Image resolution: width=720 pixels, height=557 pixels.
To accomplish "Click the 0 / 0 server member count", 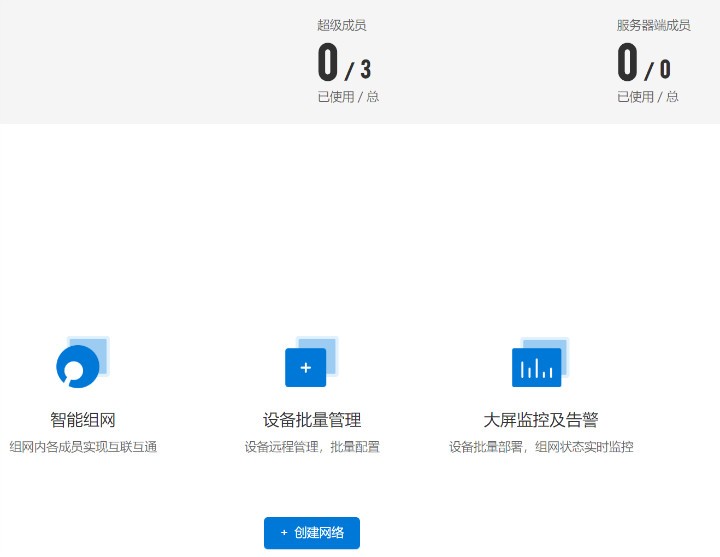I will tap(644, 62).
